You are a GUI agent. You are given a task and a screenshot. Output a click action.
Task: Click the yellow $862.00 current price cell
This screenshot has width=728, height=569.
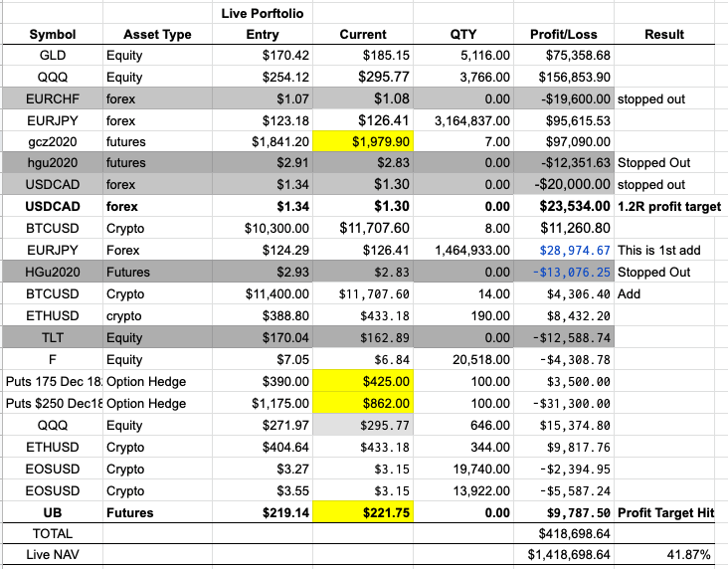363,404
